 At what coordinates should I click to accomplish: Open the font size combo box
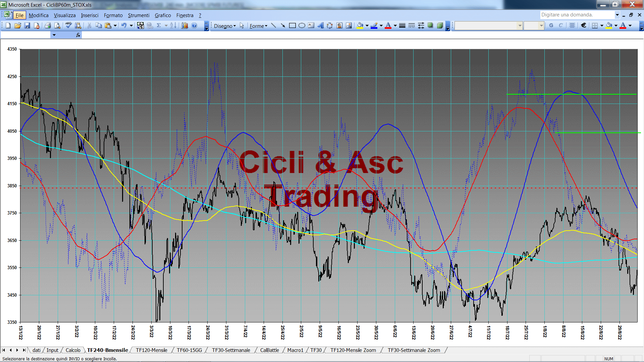(x=534, y=25)
